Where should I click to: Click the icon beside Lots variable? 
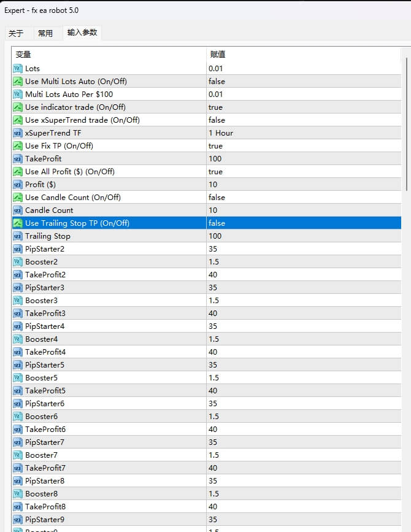click(x=18, y=69)
